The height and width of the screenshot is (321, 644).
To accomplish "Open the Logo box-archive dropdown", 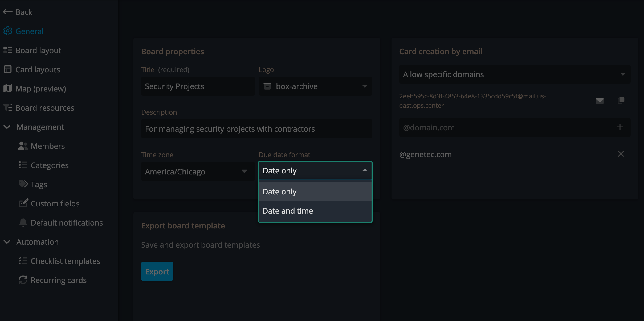I will 315,86.
